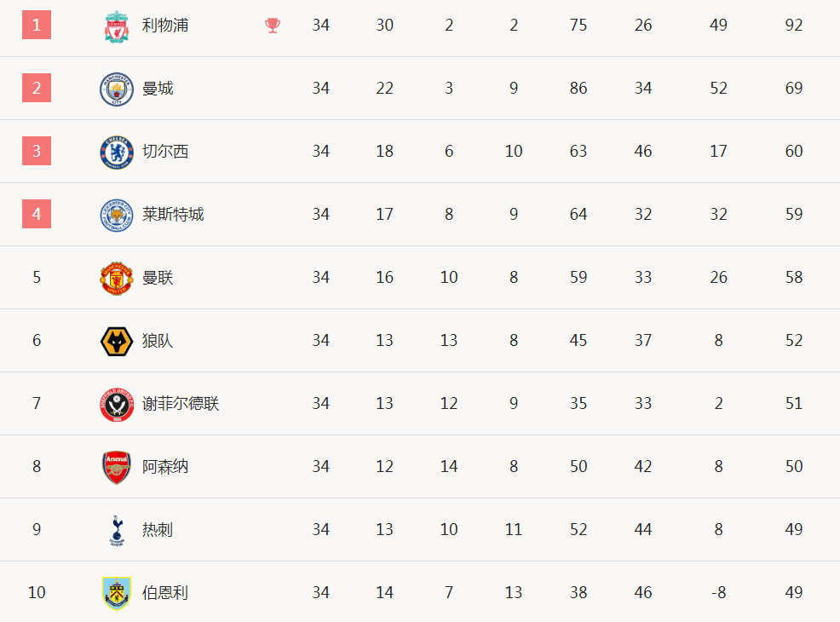
Task: Open the 利物浦 team link
Action: pyautogui.click(x=165, y=26)
